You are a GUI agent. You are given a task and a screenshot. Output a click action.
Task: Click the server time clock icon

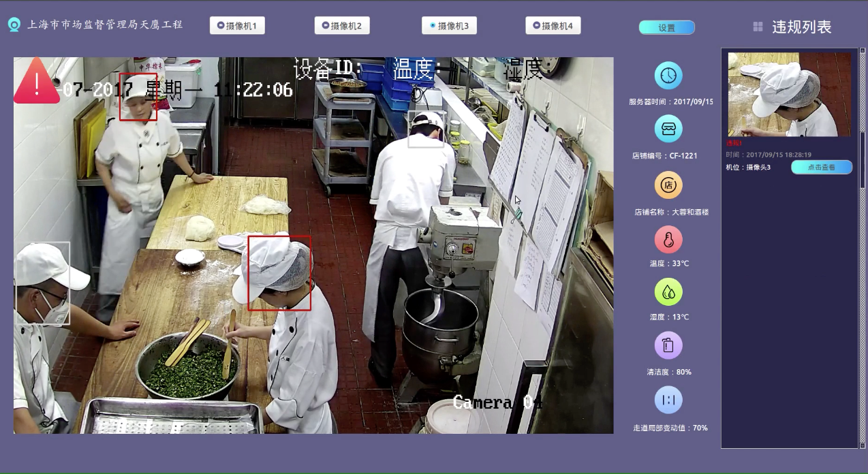(668, 76)
